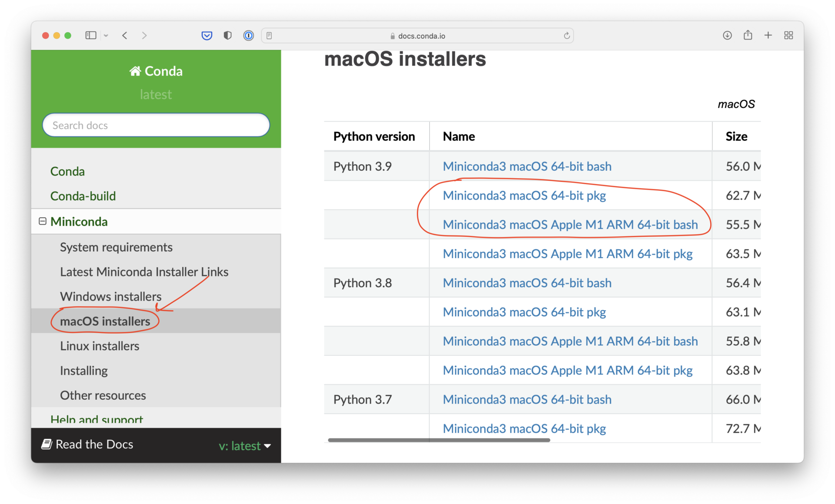Open a new tab with the plus icon
The width and height of the screenshot is (835, 504).
coord(768,36)
